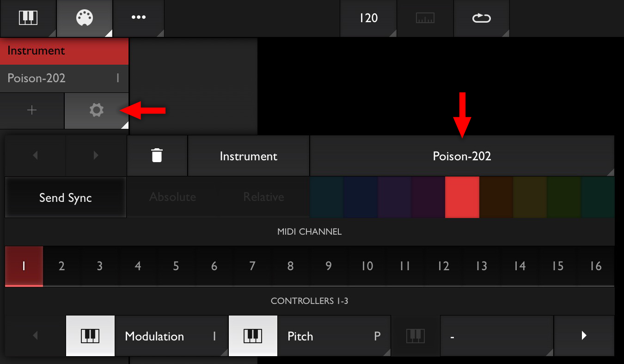The width and height of the screenshot is (624, 364).
Task: Select MIDI channel 11
Action: (x=405, y=266)
